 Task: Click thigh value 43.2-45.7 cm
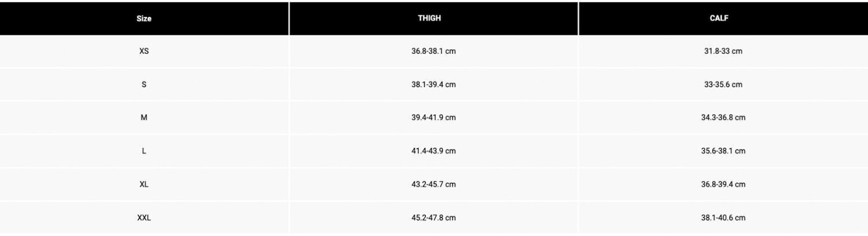[x=433, y=184]
